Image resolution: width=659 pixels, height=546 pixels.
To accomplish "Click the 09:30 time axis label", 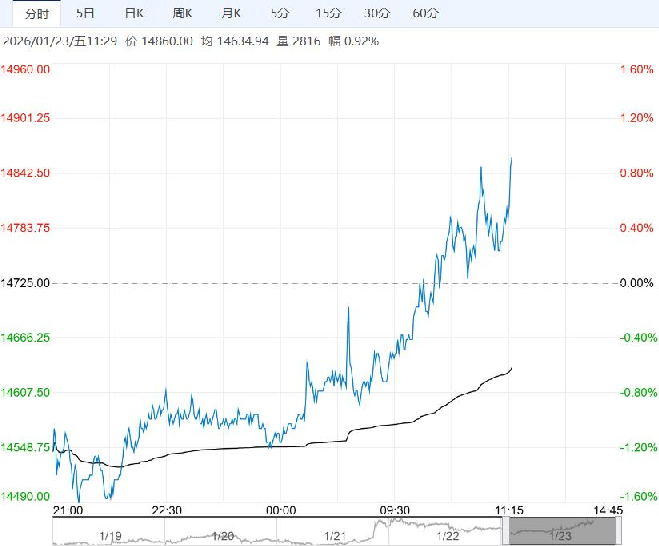I will 396,510.
